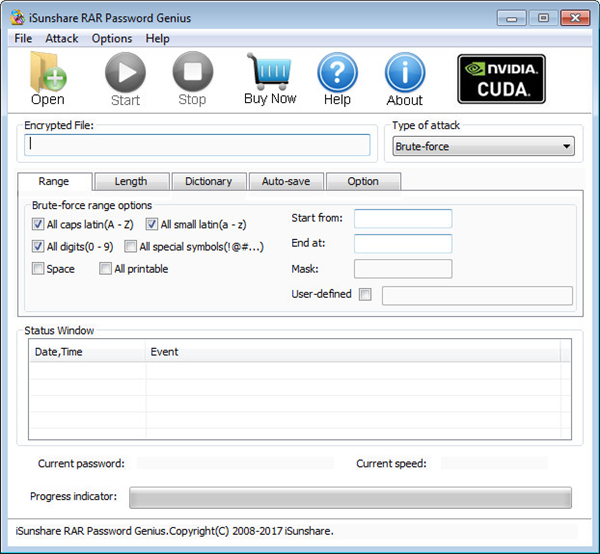Click the NVIDIA CUDA logo
600x554 pixels.
(501, 78)
